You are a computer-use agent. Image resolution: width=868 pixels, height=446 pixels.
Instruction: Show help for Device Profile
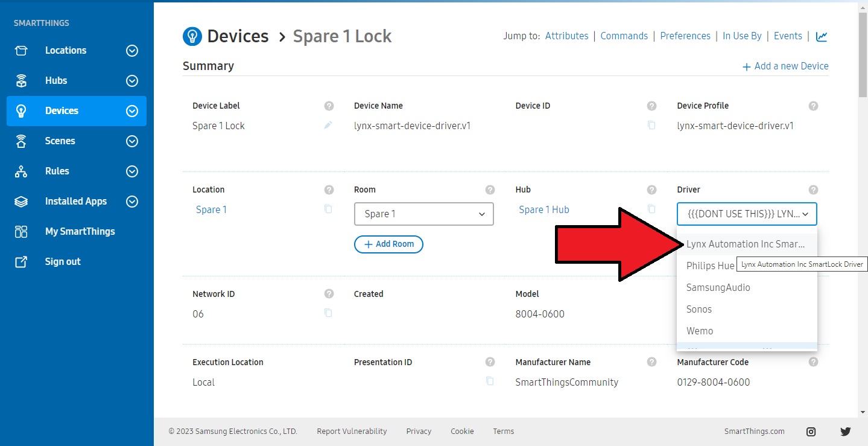tap(813, 106)
